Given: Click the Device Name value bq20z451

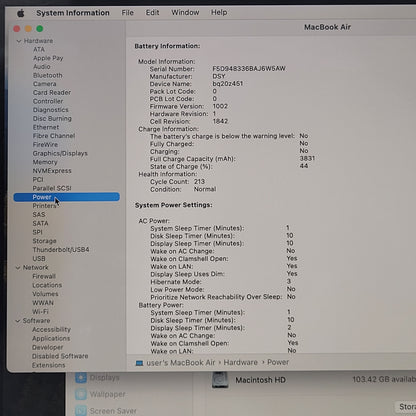Looking at the screenshot, I should [228, 84].
